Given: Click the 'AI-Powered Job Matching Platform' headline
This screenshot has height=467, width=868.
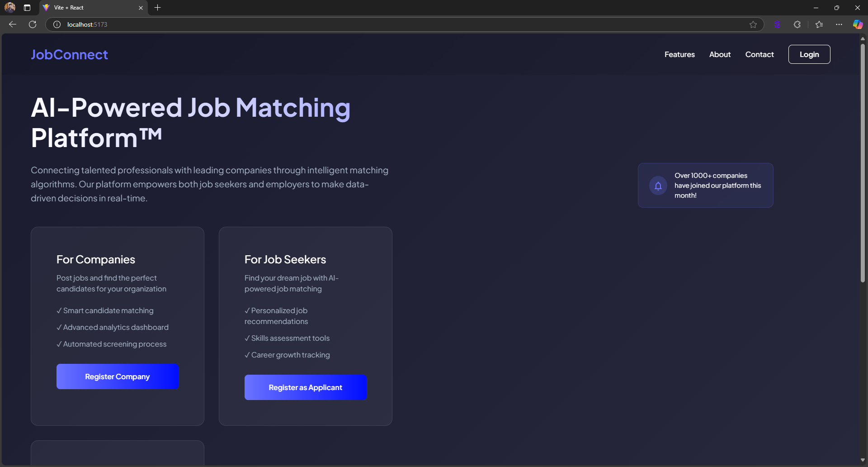Looking at the screenshot, I should pyautogui.click(x=191, y=123).
